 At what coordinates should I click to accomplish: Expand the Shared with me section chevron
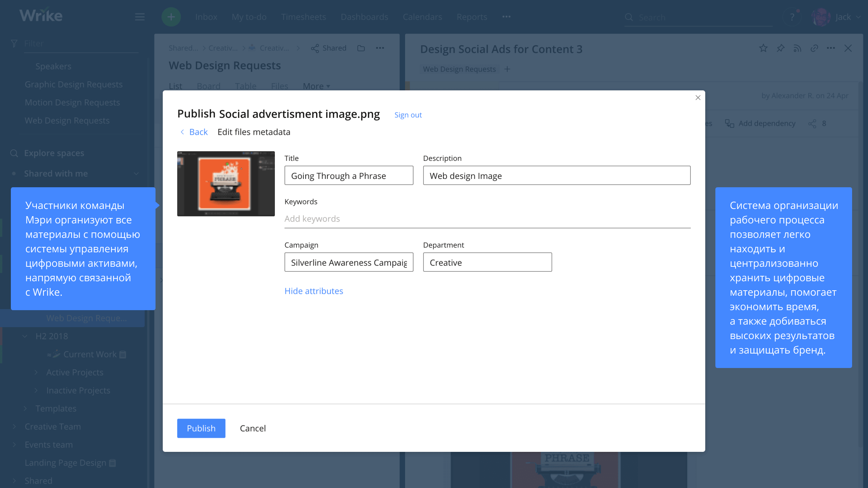click(x=136, y=174)
